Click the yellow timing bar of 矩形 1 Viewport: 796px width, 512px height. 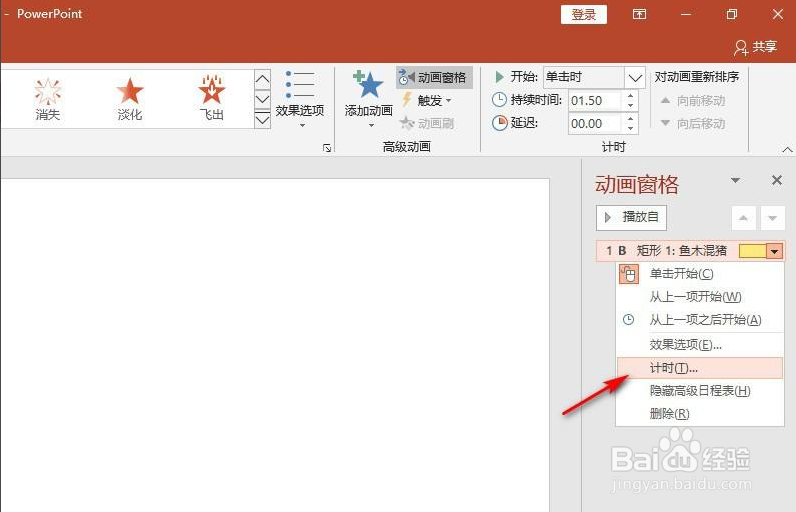[x=752, y=251]
